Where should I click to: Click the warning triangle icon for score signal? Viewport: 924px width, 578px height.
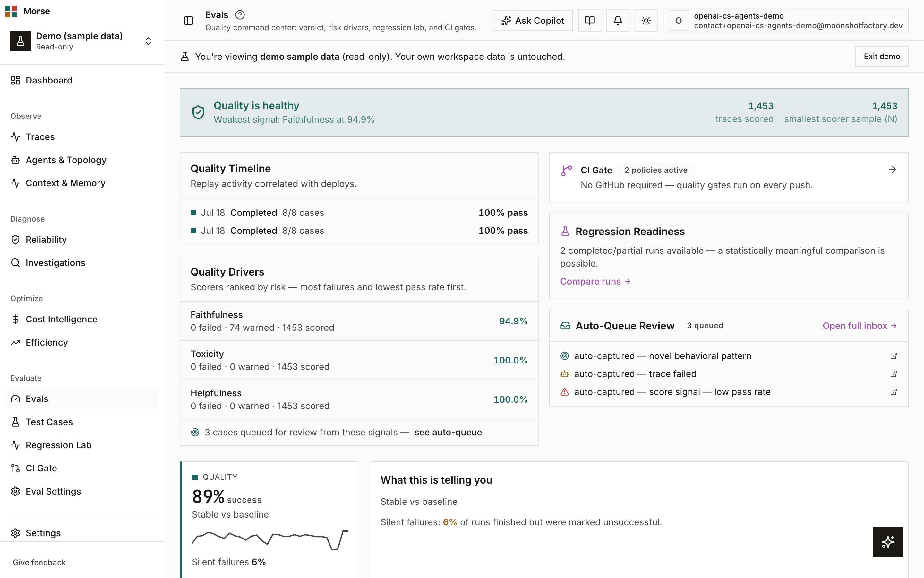tap(565, 392)
